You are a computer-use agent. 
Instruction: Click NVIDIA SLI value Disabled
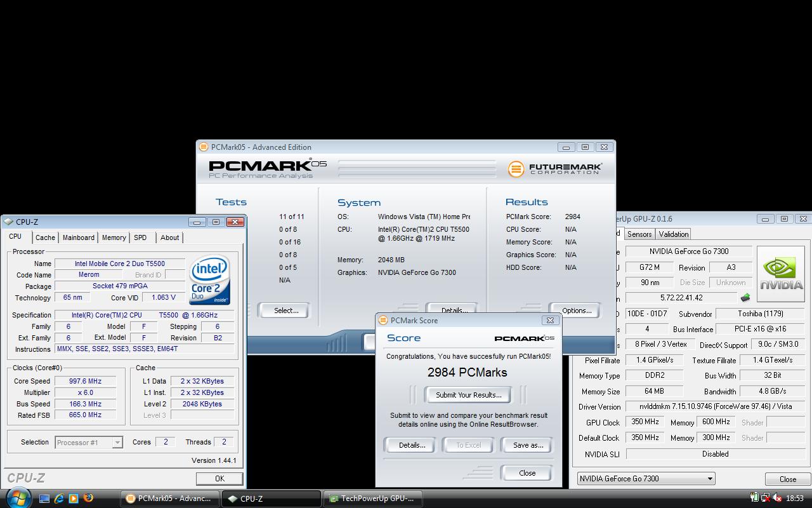[x=715, y=454]
